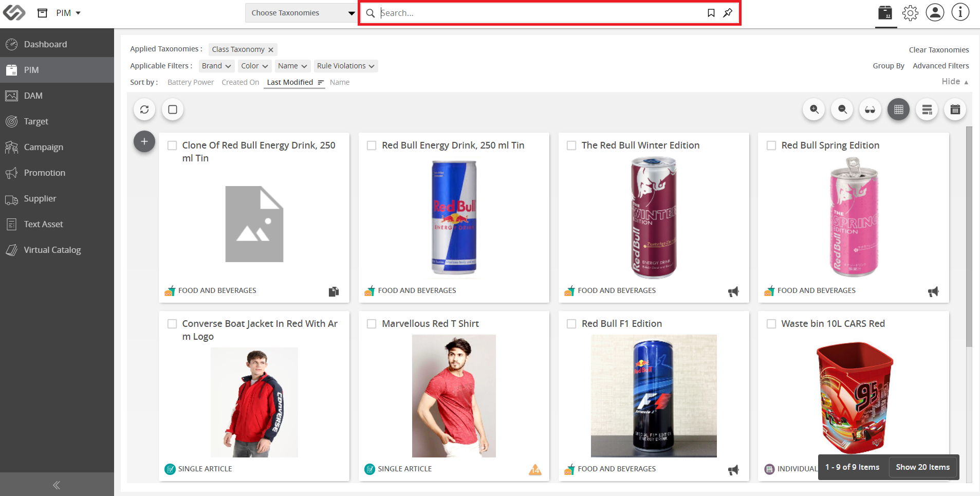The height and width of the screenshot is (496, 980).
Task: Zoom out on the tile view
Action: 842,109
